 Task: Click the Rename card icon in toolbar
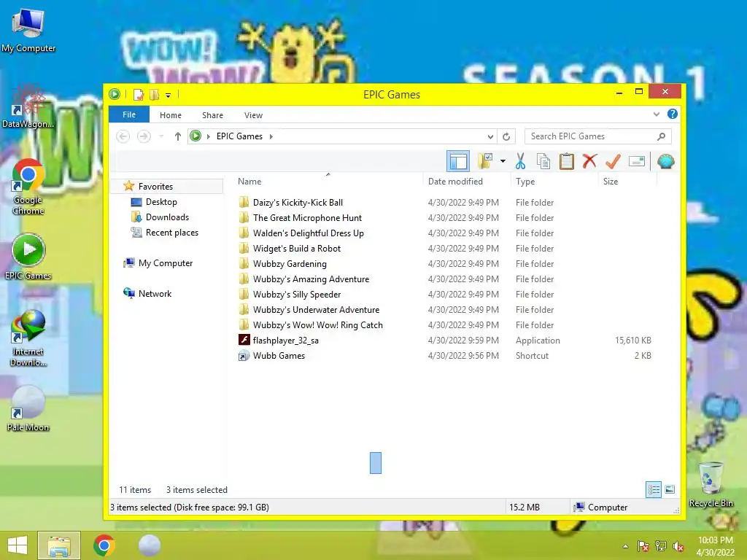pyautogui.click(x=637, y=161)
